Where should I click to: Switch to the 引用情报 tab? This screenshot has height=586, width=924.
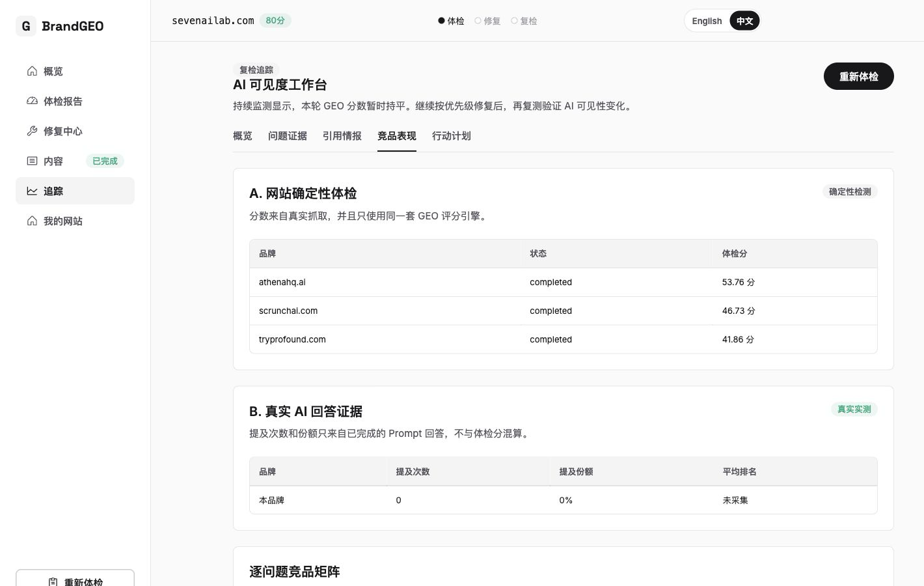(342, 136)
